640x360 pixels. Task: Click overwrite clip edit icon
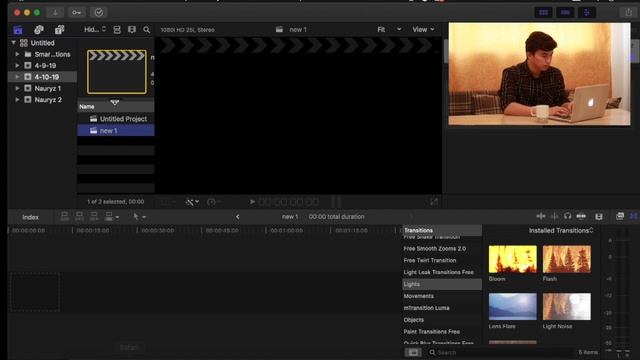(x=111, y=216)
